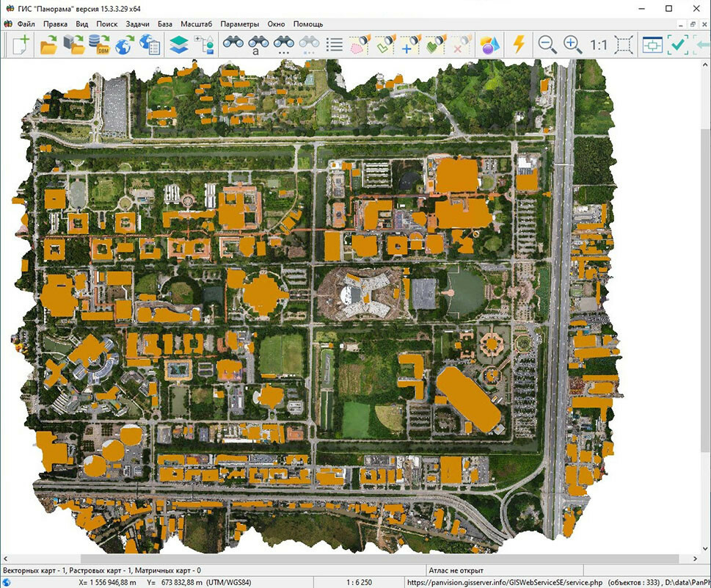This screenshot has width=711, height=588.
Task: Click the globe icon in status bar
Action: pyautogui.click(x=7, y=582)
